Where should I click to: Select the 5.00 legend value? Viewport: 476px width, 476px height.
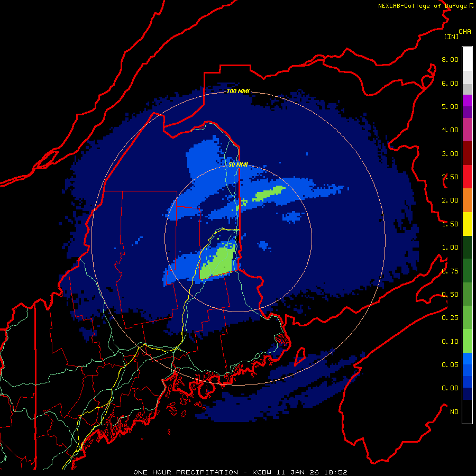click(450, 106)
